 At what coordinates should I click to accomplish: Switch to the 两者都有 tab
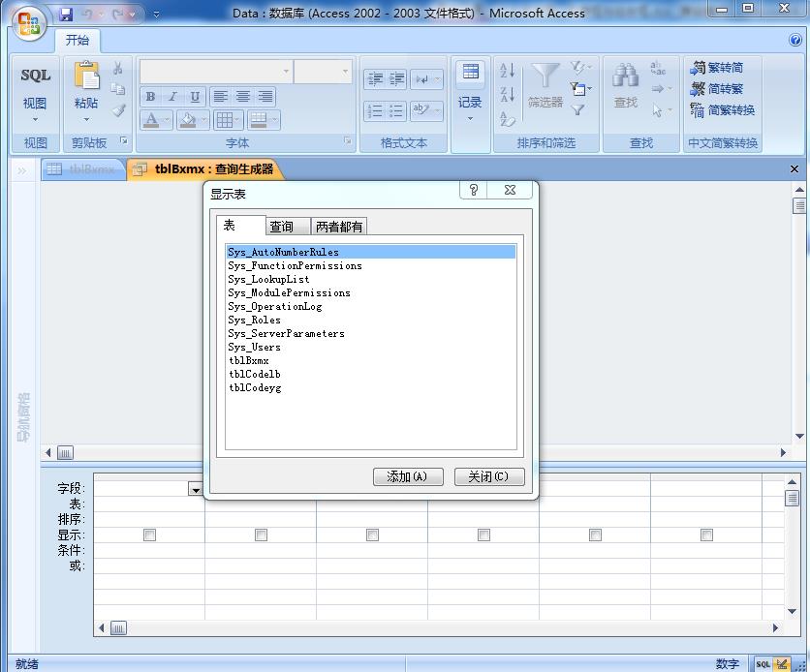click(339, 226)
